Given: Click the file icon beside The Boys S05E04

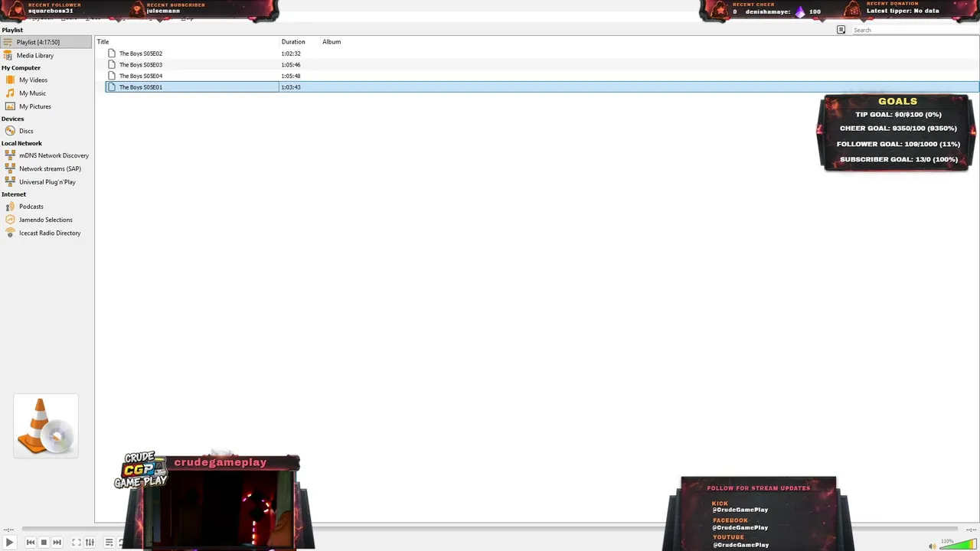Looking at the screenshot, I should point(112,76).
